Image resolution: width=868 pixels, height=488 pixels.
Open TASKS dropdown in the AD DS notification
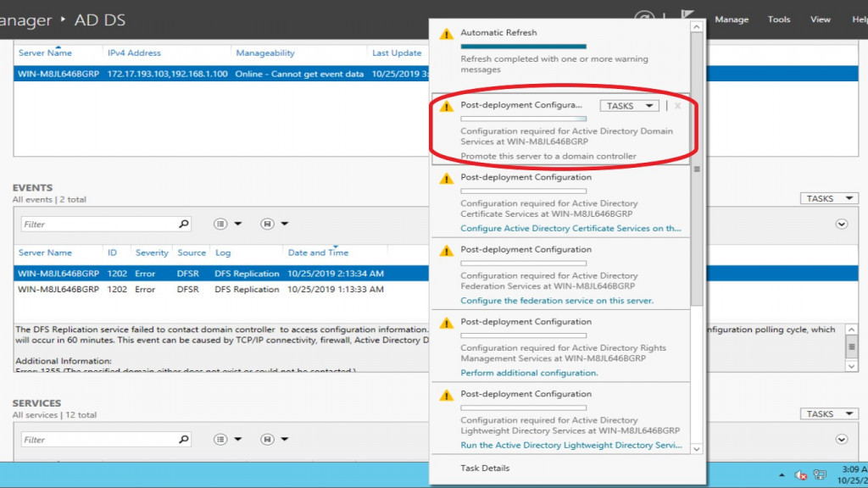[x=629, y=106]
